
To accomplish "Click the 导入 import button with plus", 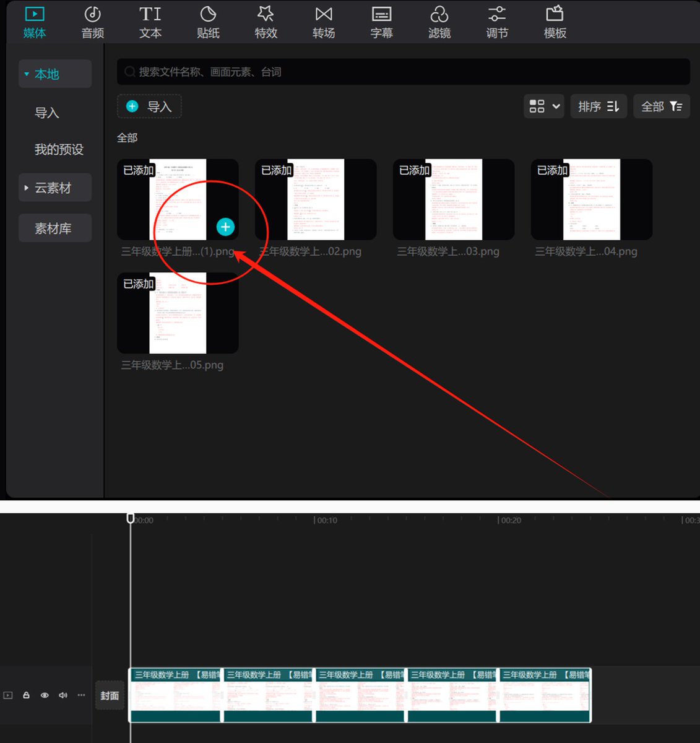I will pos(149,106).
